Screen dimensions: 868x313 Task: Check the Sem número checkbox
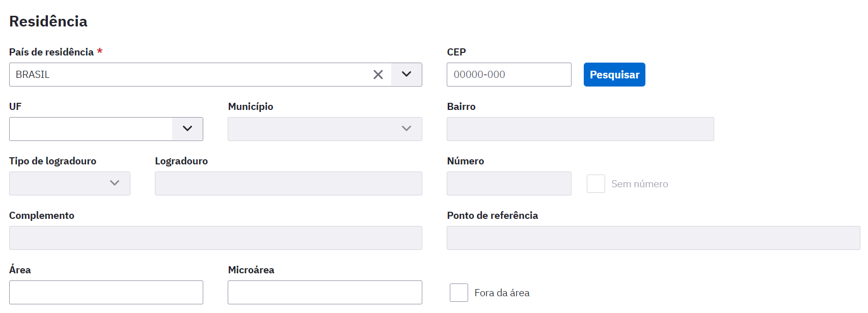[x=596, y=184]
